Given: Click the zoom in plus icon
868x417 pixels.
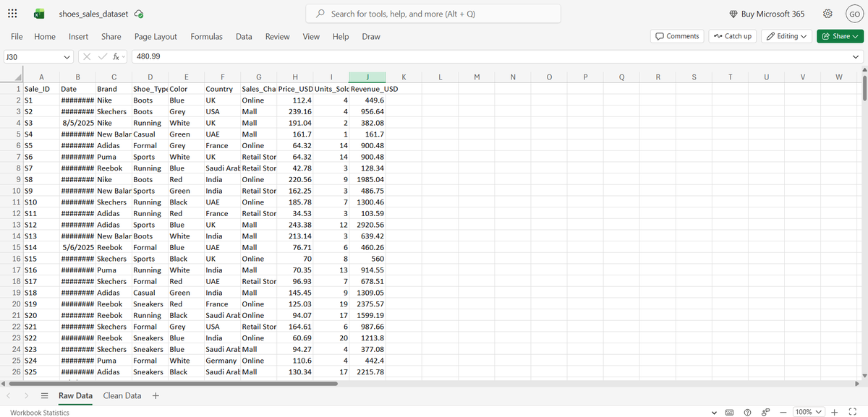Looking at the screenshot, I should click(x=835, y=412).
